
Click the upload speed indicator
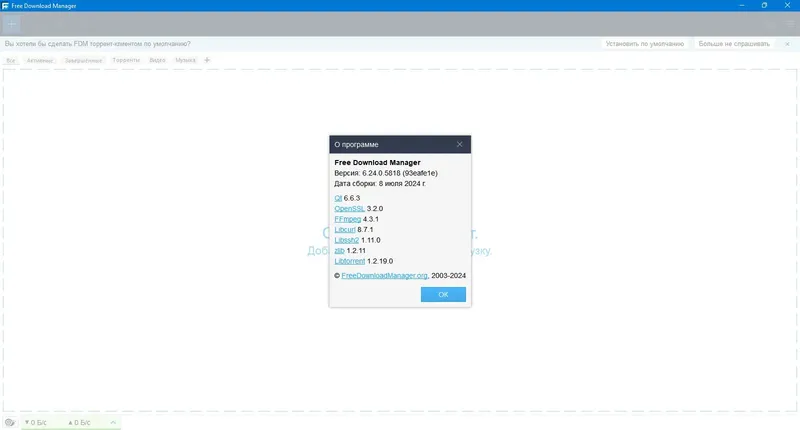point(79,422)
